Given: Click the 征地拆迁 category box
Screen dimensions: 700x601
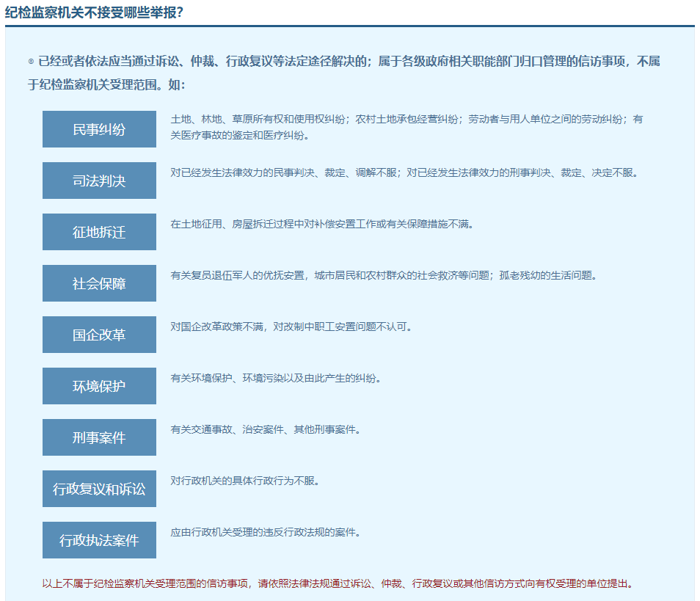Looking at the screenshot, I should click(x=99, y=232).
